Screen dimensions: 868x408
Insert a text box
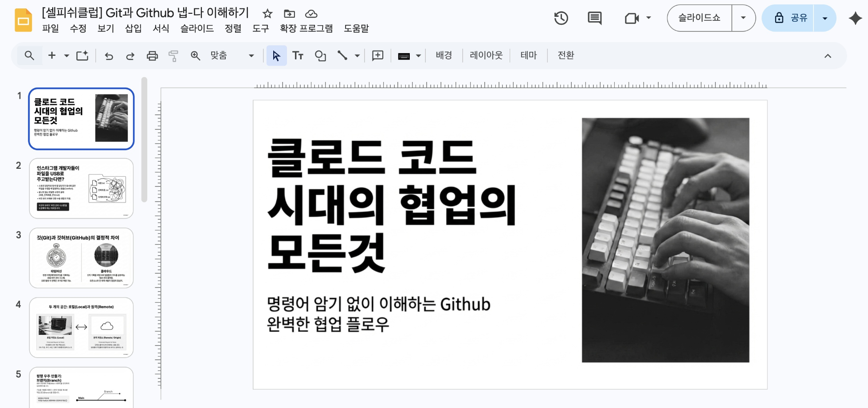pyautogui.click(x=298, y=56)
